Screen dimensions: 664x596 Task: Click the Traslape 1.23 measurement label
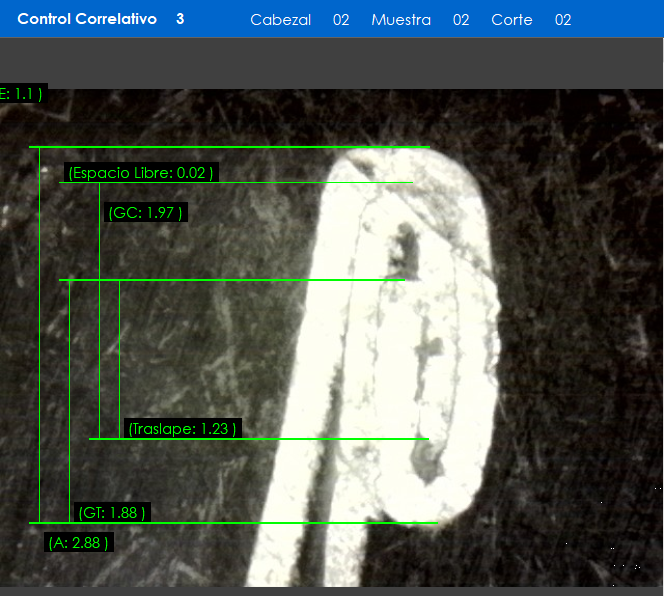pyautogui.click(x=182, y=429)
